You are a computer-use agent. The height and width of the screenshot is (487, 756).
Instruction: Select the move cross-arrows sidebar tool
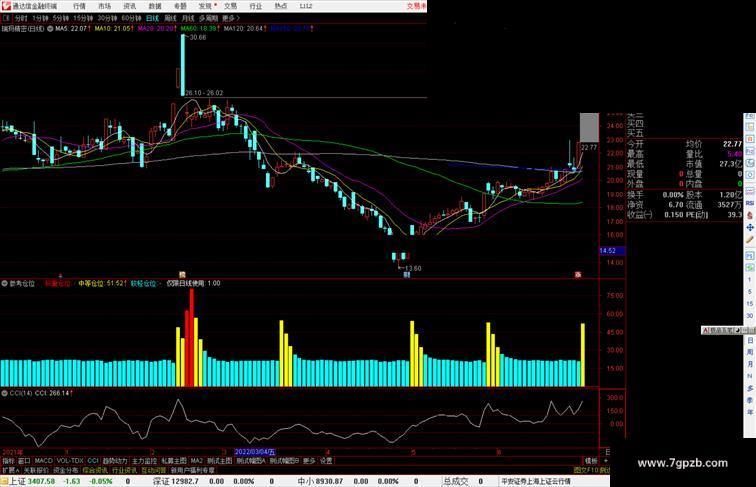(x=750, y=227)
